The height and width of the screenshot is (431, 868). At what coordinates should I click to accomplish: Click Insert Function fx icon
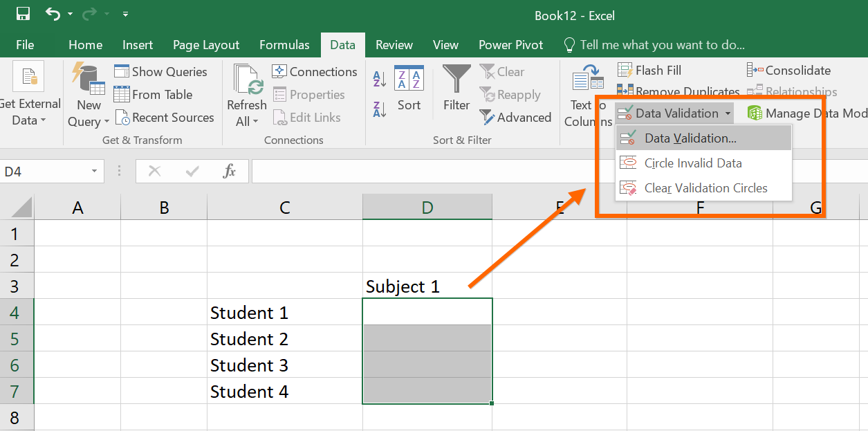[230, 171]
